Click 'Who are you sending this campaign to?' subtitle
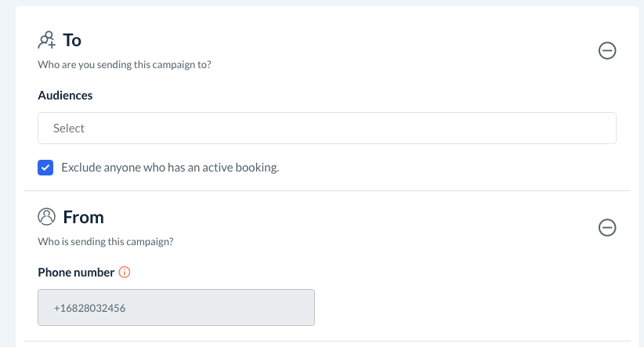Viewport: 644px width, 347px height. pyautogui.click(x=125, y=65)
